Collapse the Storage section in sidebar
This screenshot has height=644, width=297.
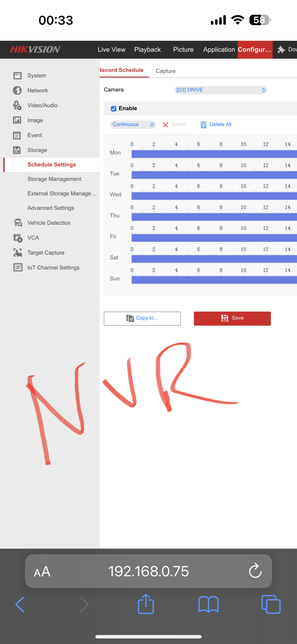point(37,150)
